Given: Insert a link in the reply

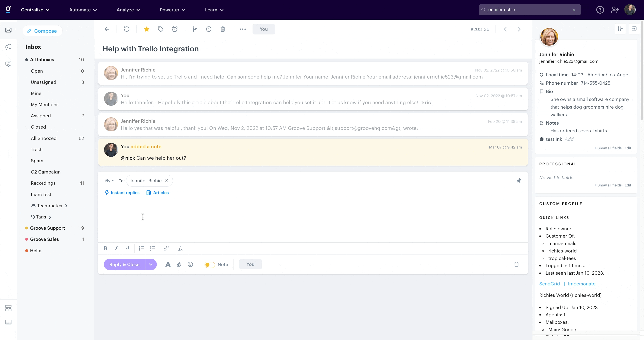Looking at the screenshot, I should point(166,248).
